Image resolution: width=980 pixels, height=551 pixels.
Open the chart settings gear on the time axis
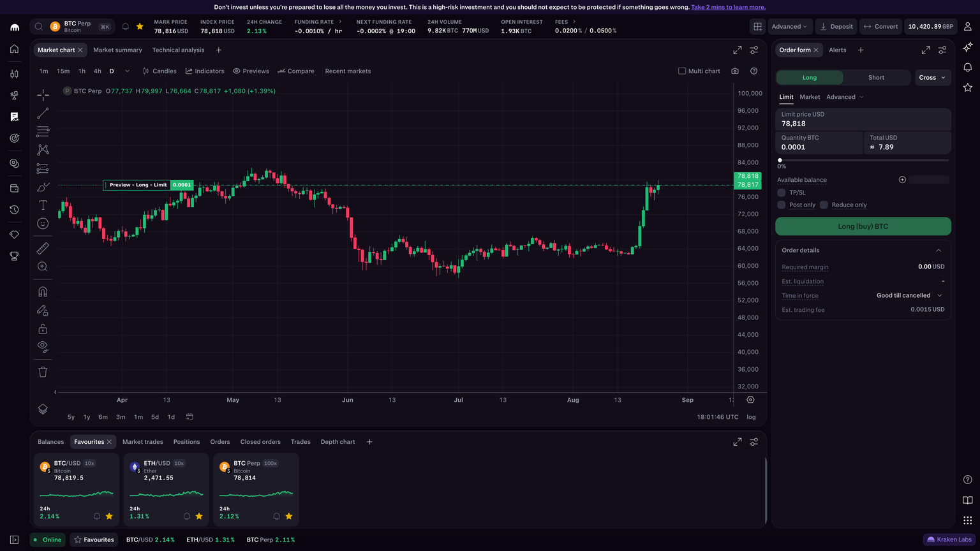[750, 400]
